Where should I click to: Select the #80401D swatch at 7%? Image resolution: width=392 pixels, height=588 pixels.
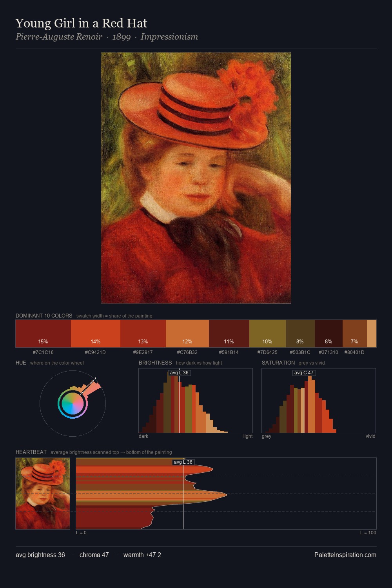coord(355,334)
